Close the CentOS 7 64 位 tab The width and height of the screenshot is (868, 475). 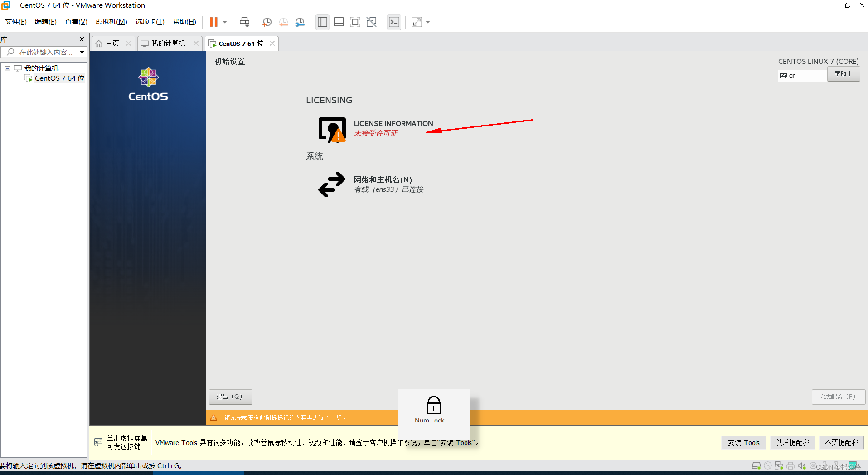click(272, 44)
